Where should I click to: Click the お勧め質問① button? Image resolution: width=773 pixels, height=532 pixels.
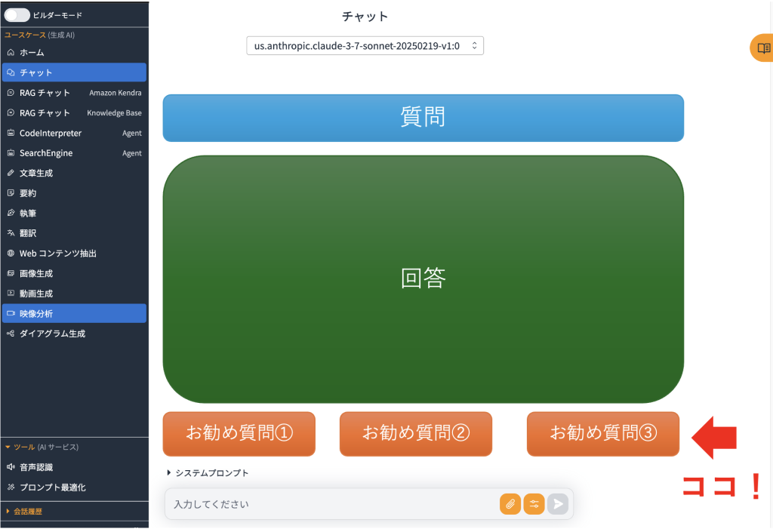pyautogui.click(x=239, y=433)
